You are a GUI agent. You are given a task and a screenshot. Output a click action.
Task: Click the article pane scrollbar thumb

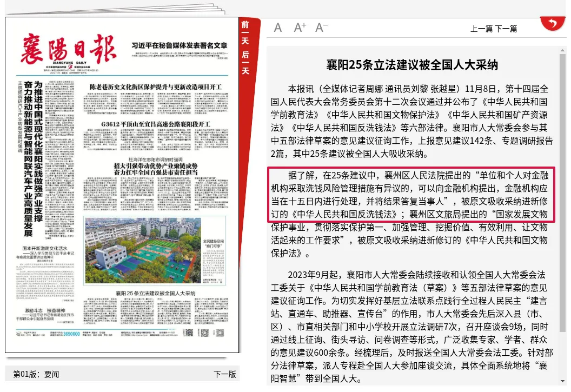tap(563, 193)
